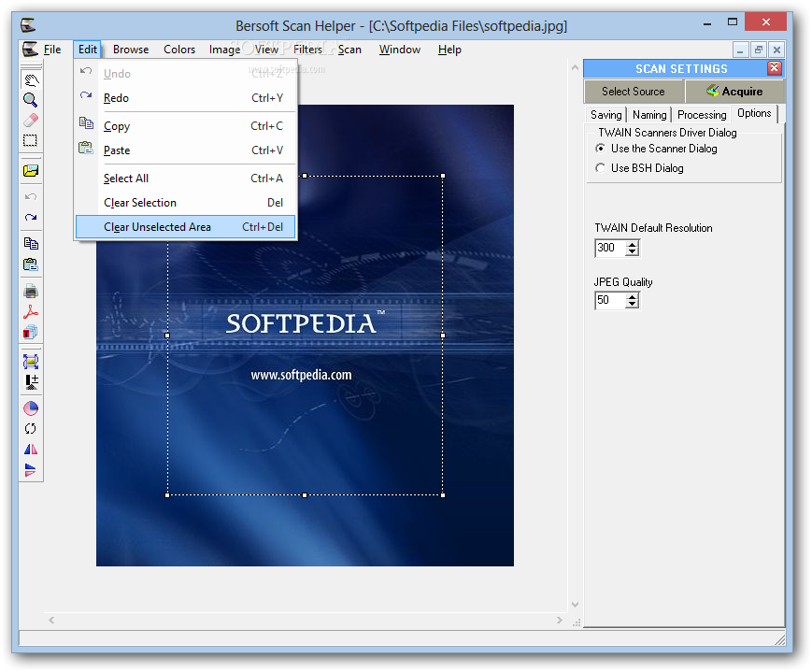812x672 pixels.
Task: Select Use the Scanner Dialog radio button
Action: [600, 149]
